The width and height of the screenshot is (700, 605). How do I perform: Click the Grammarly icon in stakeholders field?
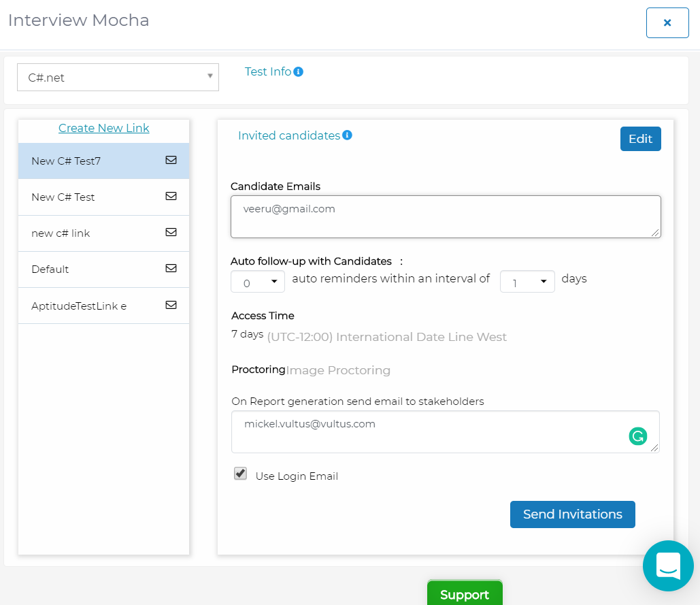(x=638, y=436)
